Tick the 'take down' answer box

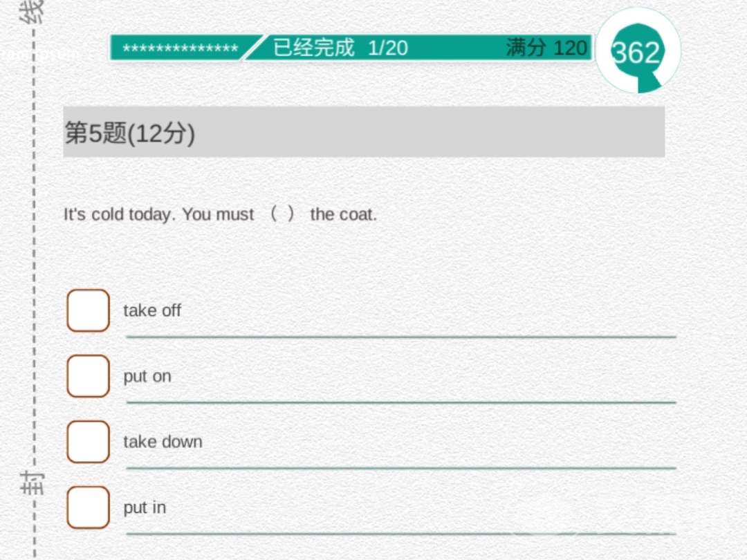(x=88, y=442)
